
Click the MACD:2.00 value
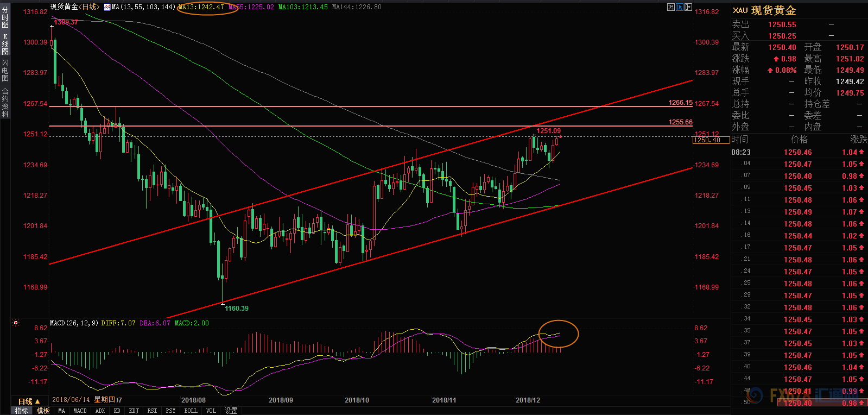pos(192,323)
